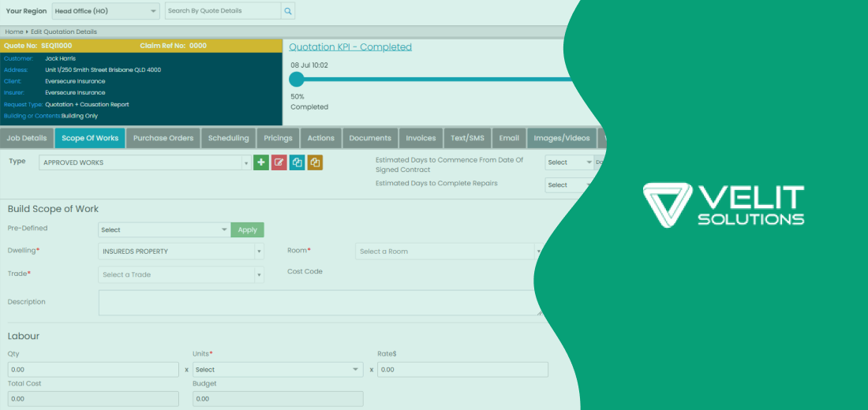Click the KPI progress slider handle
The height and width of the screenshot is (410, 868).
[x=297, y=79]
